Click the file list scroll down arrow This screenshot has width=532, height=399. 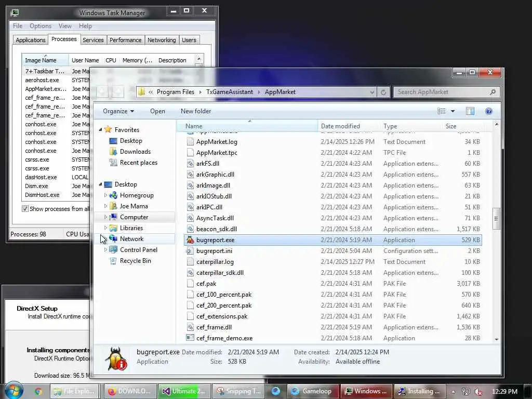tap(496, 339)
